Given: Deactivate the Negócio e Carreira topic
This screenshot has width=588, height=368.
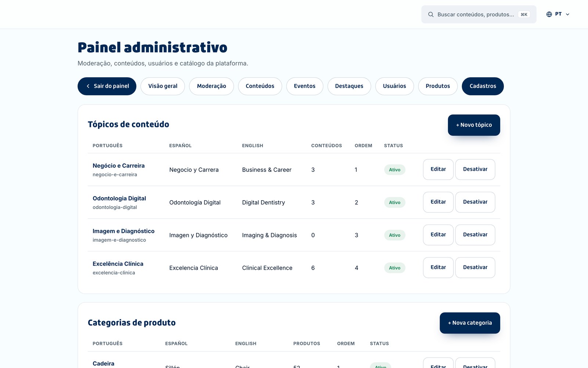Looking at the screenshot, I should (x=475, y=169).
